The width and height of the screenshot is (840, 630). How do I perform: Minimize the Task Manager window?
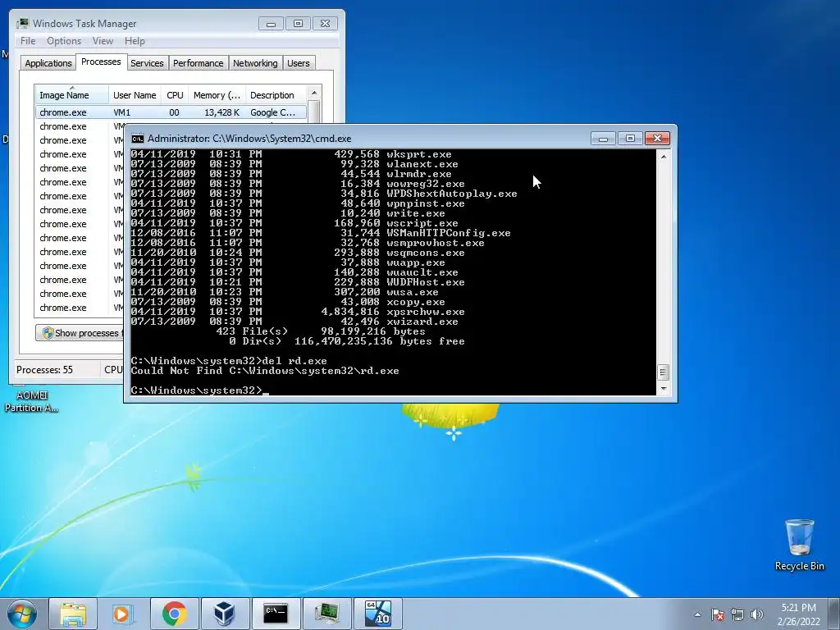pyautogui.click(x=271, y=24)
